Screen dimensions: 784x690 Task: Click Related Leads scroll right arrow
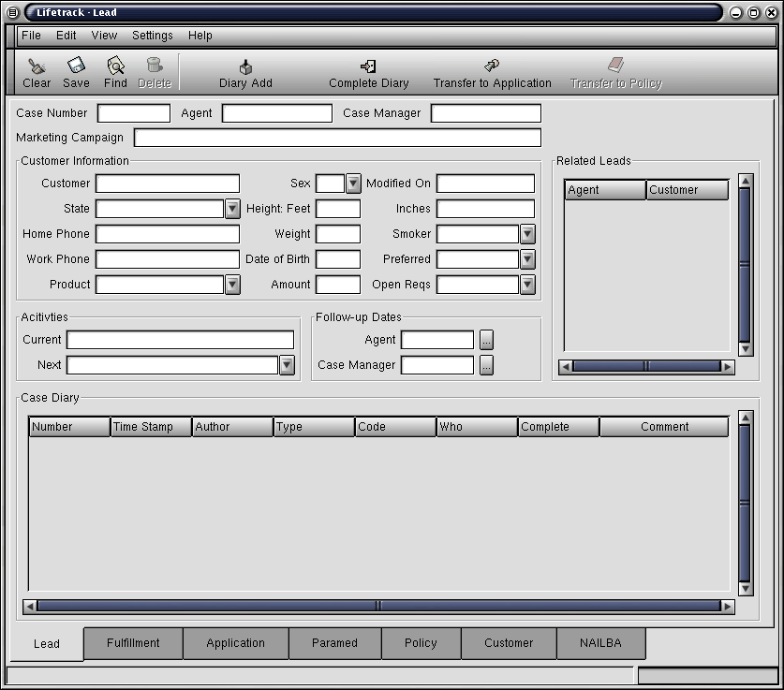728,367
